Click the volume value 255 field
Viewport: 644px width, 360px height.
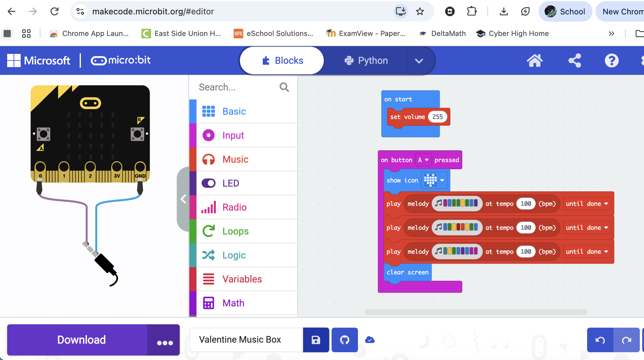(x=437, y=117)
